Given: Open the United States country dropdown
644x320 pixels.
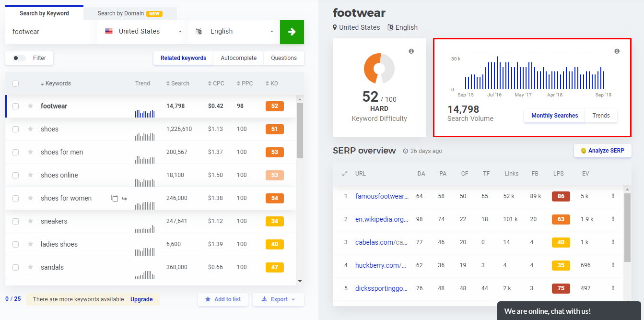Looking at the screenshot, I should tap(142, 32).
